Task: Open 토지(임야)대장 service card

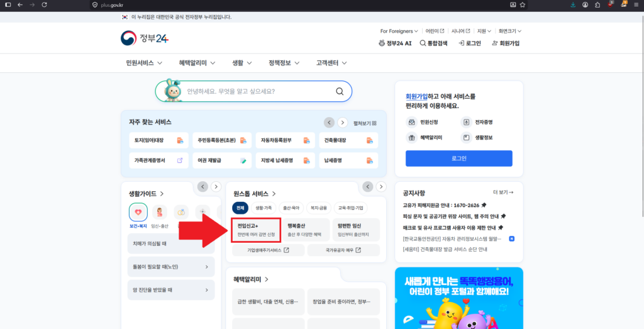Action: (158, 140)
